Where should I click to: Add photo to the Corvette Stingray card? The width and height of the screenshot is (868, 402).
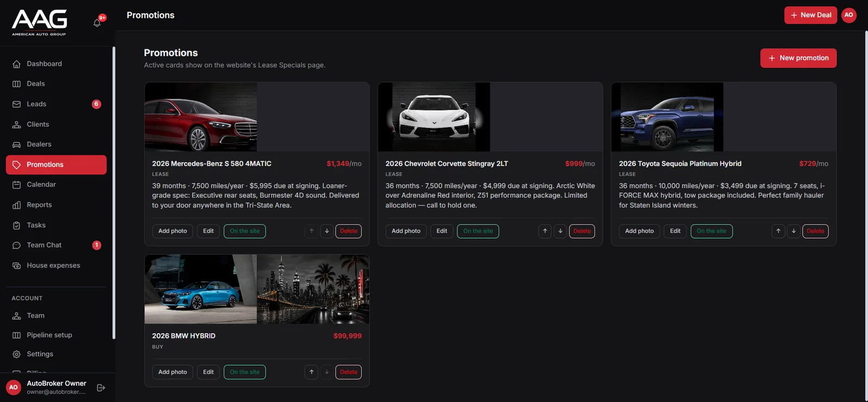(x=406, y=231)
